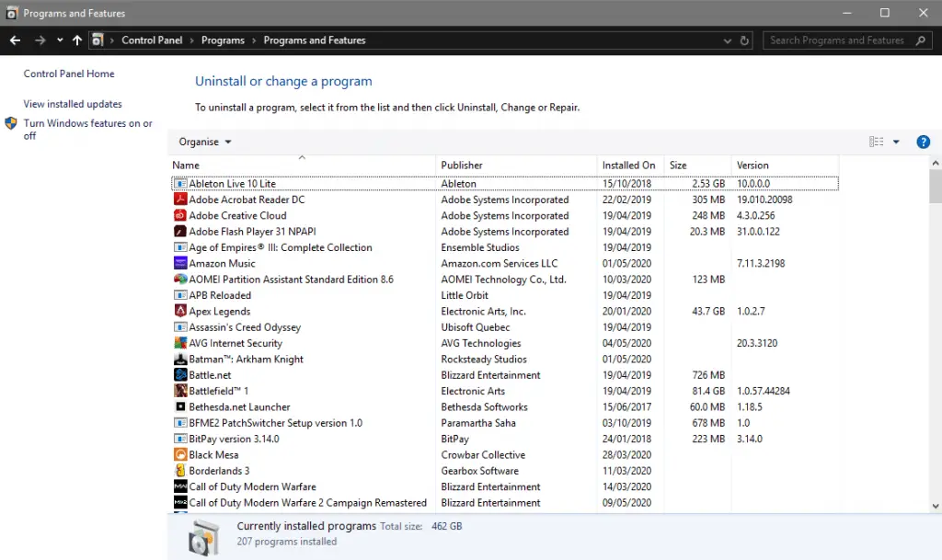Click the BitPay version 3.14.0 icon
This screenshot has height=560, width=942.
click(x=180, y=439)
